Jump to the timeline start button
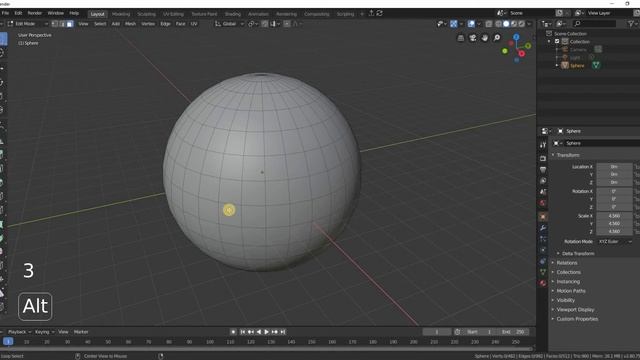This screenshot has width=640, height=360. (242, 332)
